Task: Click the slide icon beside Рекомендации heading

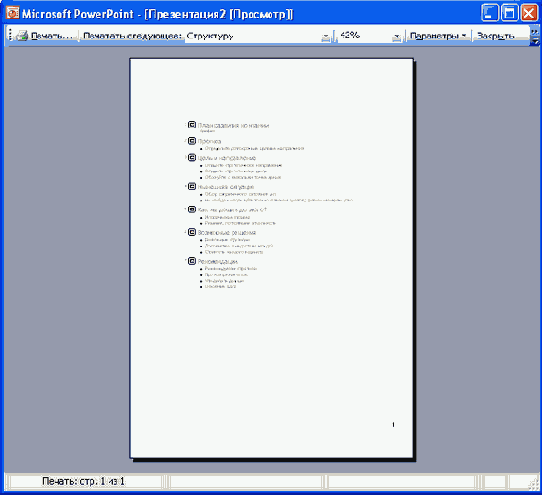Action: click(x=192, y=261)
